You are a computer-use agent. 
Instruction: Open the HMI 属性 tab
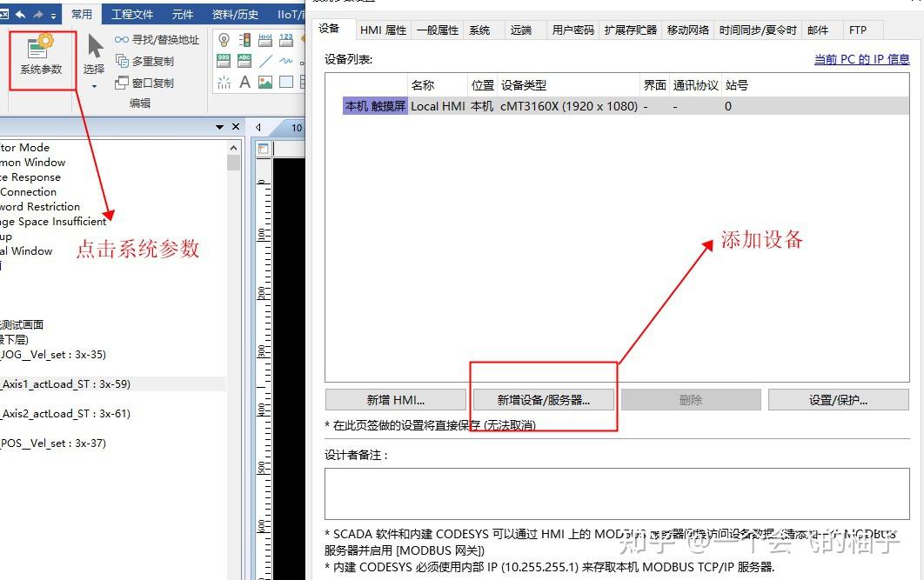[x=384, y=30]
